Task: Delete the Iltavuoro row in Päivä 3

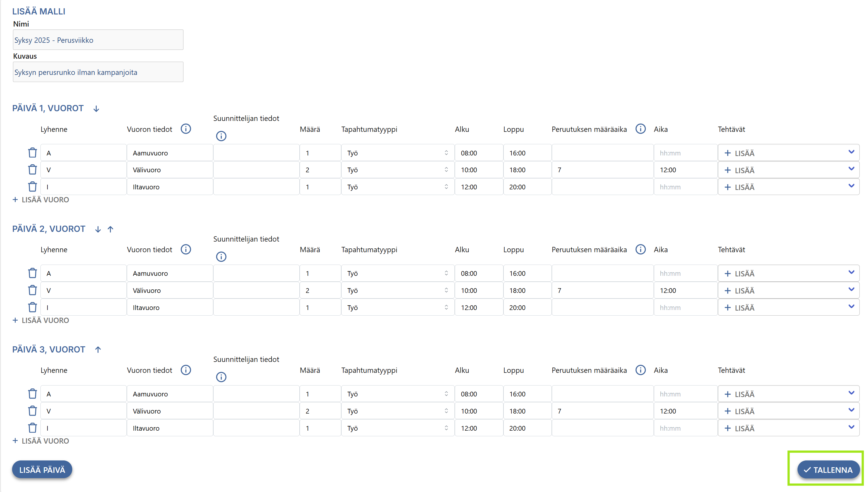Action: [x=32, y=427]
